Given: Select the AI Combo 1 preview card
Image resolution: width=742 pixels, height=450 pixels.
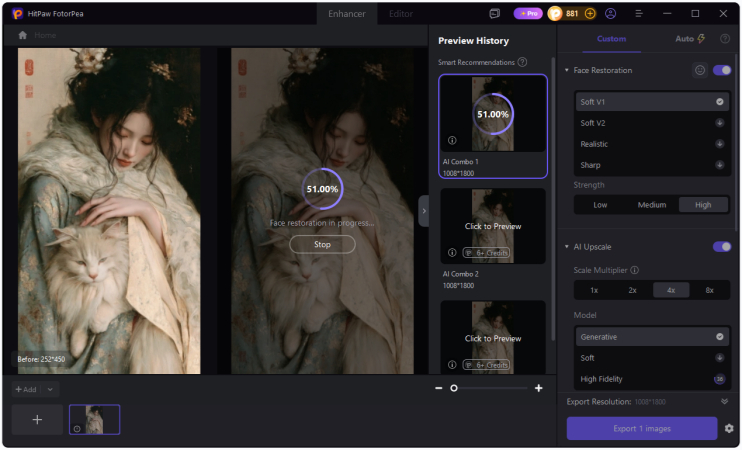Looking at the screenshot, I should (x=493, y=126).
